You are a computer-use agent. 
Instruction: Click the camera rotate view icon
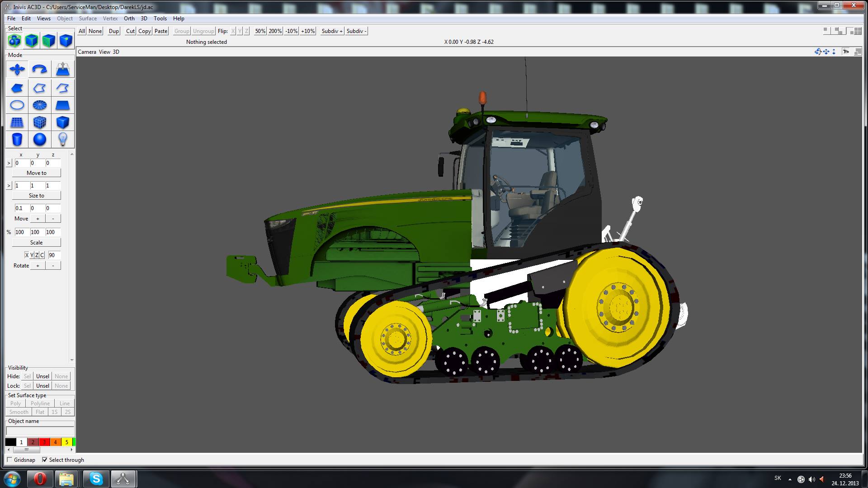[818, 52]
